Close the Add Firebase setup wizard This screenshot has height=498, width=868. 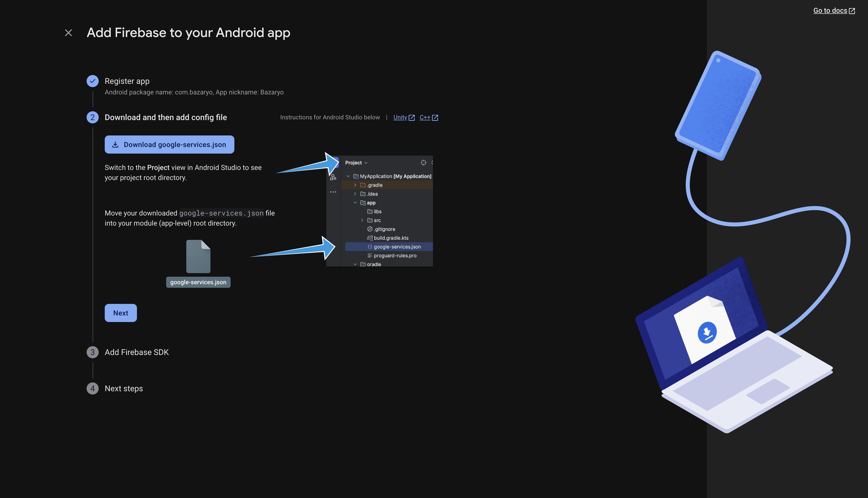click(x=68, y=33)
